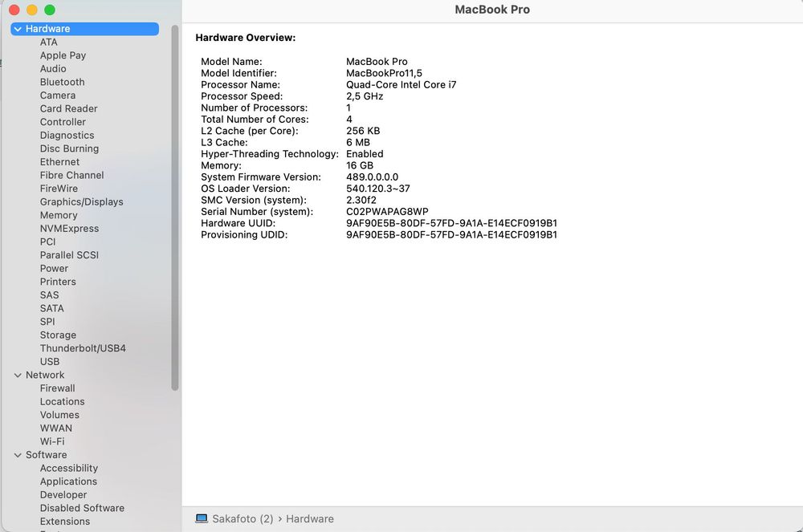
Task: Open Disabled Software entry
Action: [x=82, y=508]
